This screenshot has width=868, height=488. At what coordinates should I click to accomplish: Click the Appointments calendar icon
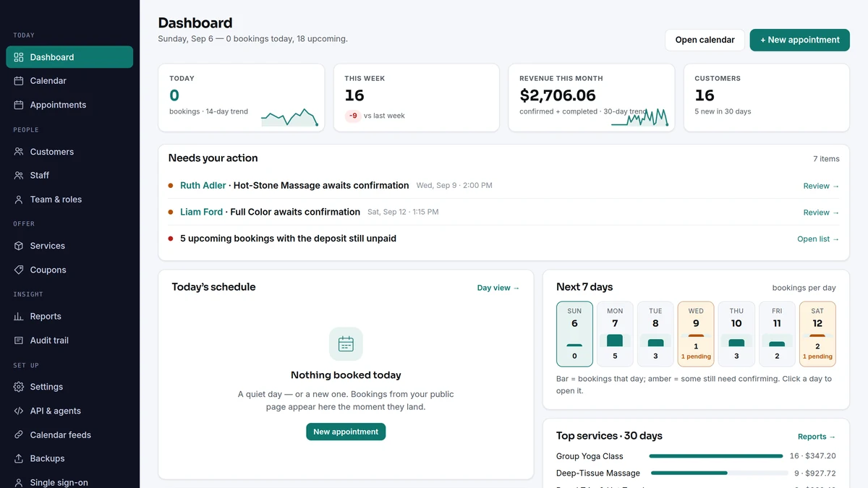(19, 105)
